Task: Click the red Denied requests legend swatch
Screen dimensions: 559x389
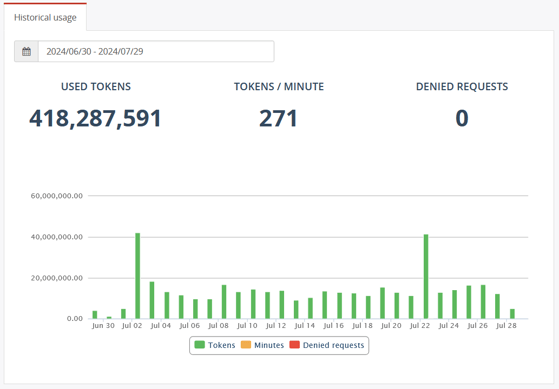Action: coord(294,345)
